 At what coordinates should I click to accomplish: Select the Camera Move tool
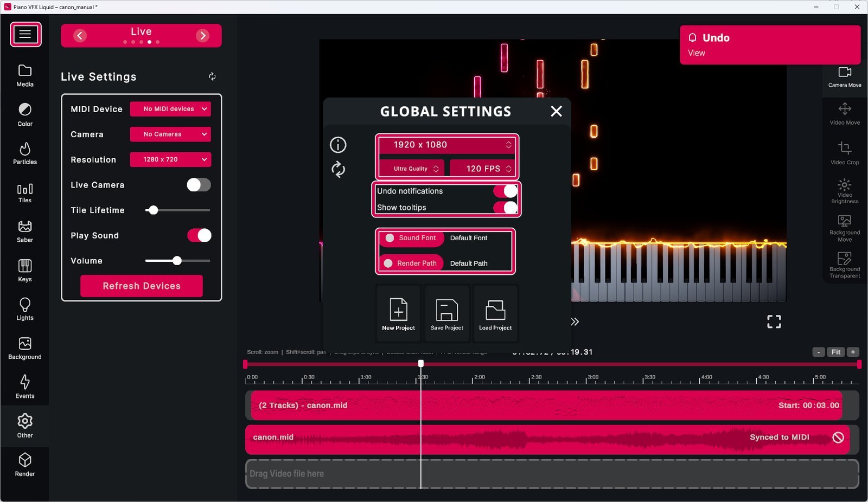pos(845,77)
